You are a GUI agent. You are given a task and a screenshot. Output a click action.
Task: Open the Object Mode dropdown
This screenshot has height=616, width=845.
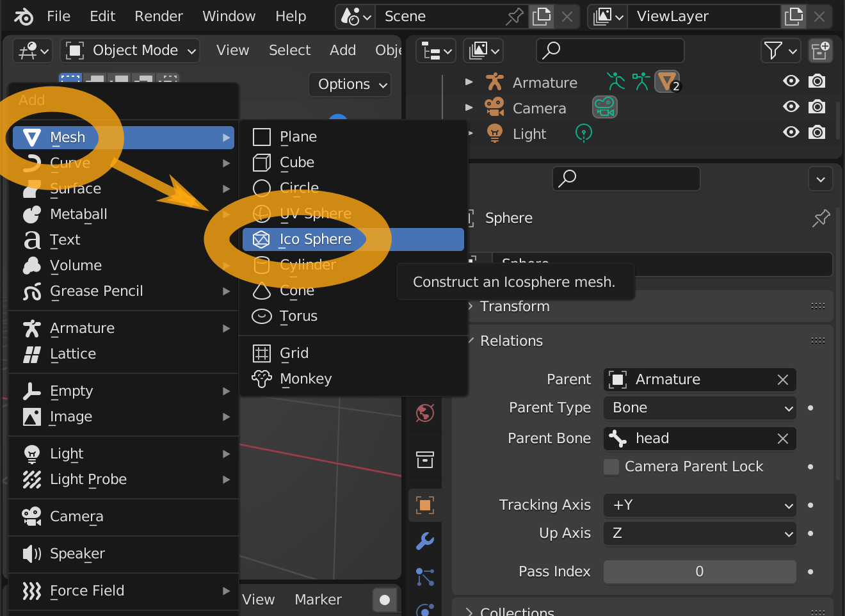(x=130, y=51)
